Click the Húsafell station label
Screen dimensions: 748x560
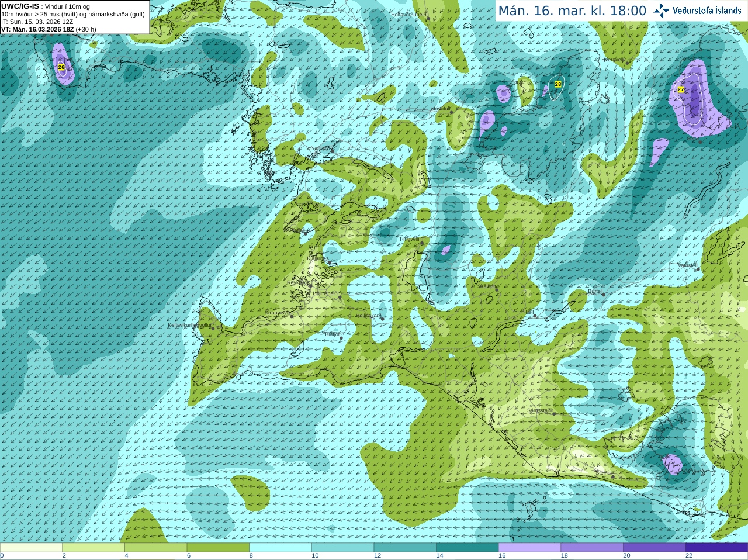click(x=441, y=109)
